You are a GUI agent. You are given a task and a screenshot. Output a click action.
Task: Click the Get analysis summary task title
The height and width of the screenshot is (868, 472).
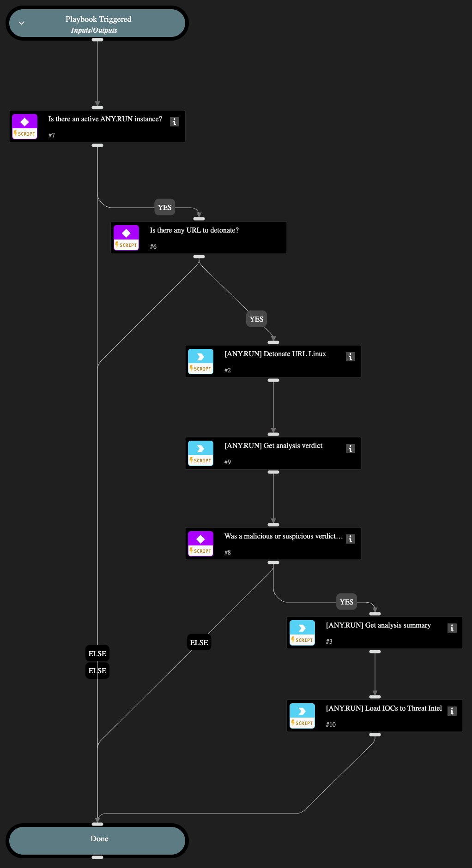(x=378, y=625)
